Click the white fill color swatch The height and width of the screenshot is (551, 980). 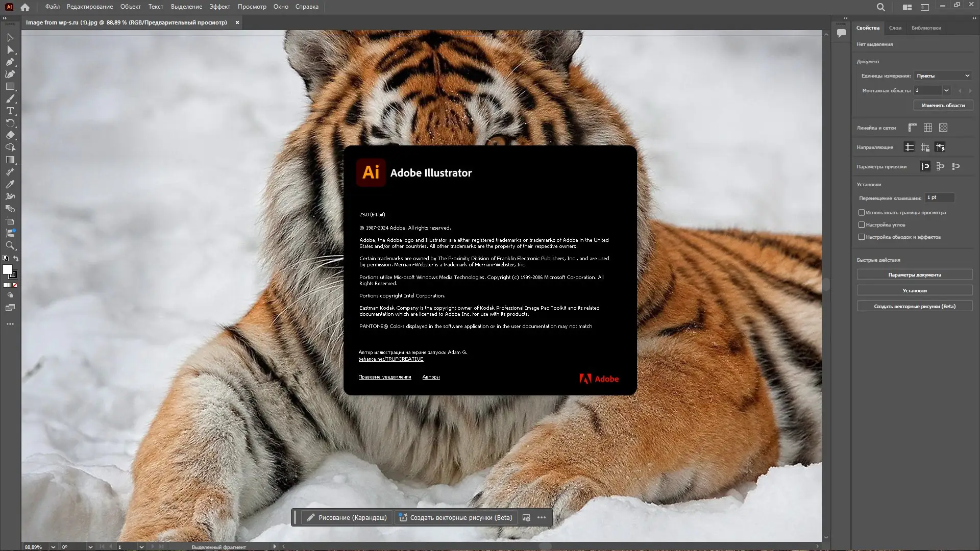coord(7,269)
